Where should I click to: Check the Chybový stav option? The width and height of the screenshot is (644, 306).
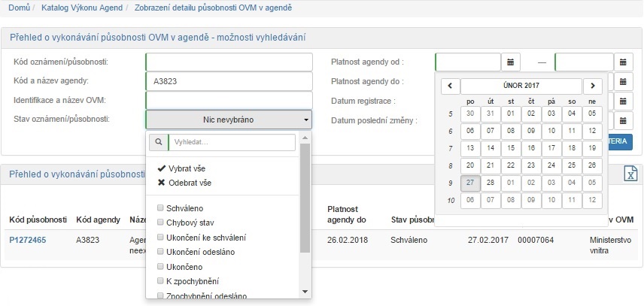pyautogui.click(x=160, y=223)
